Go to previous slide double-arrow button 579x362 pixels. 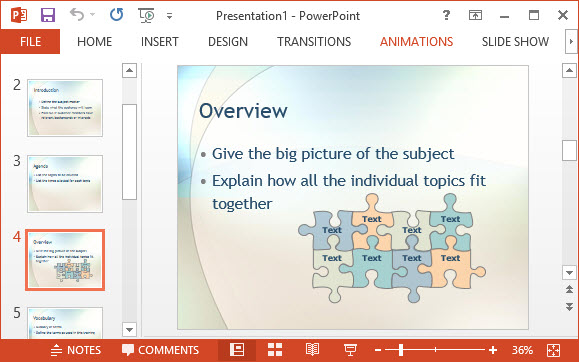[569, 289]
